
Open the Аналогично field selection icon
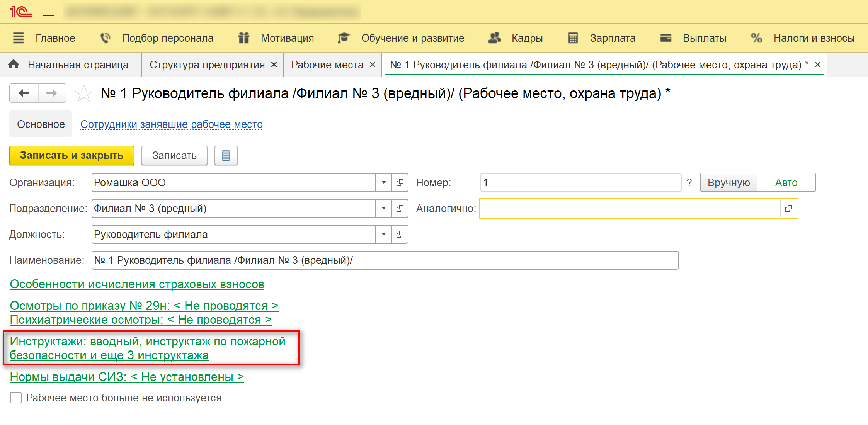789,208
